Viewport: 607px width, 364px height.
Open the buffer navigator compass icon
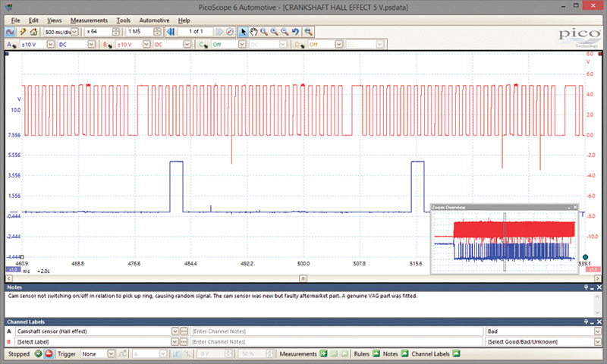click(x=230, y=32)
